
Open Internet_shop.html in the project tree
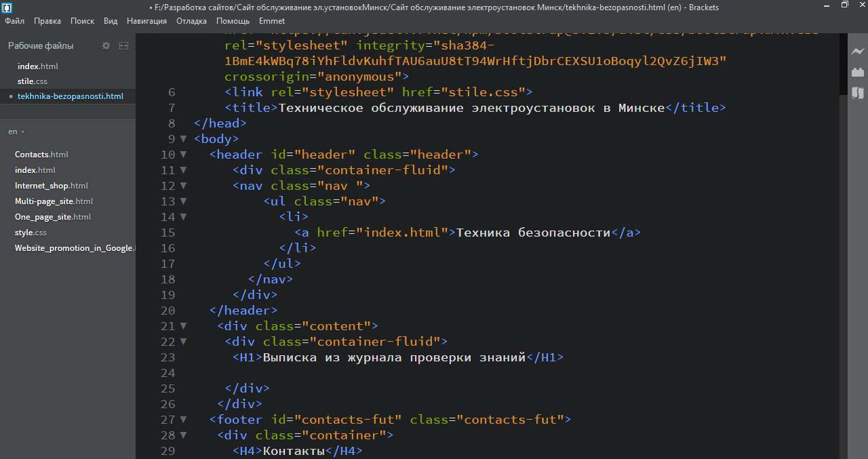[x=51, y=186]
